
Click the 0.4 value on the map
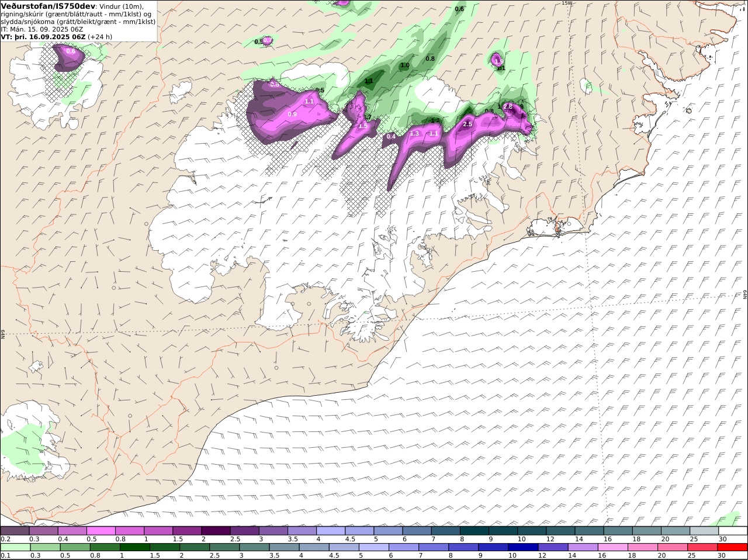(x=391, y=136)
